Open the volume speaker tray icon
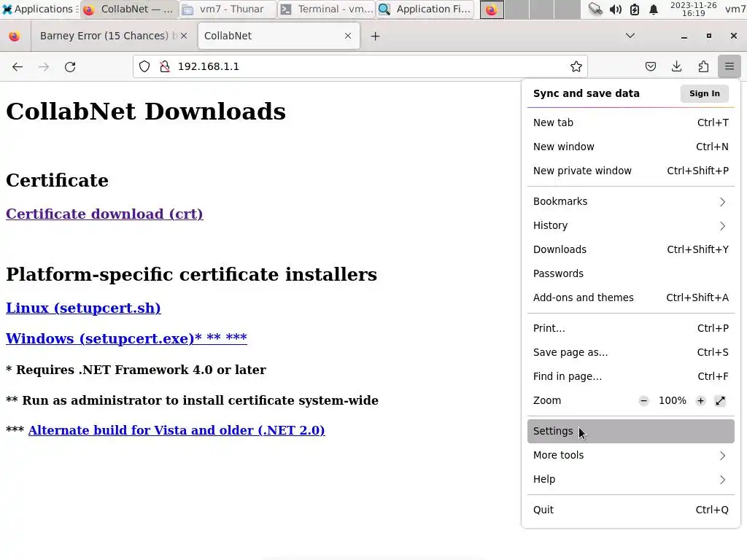 tap(615, 9)
